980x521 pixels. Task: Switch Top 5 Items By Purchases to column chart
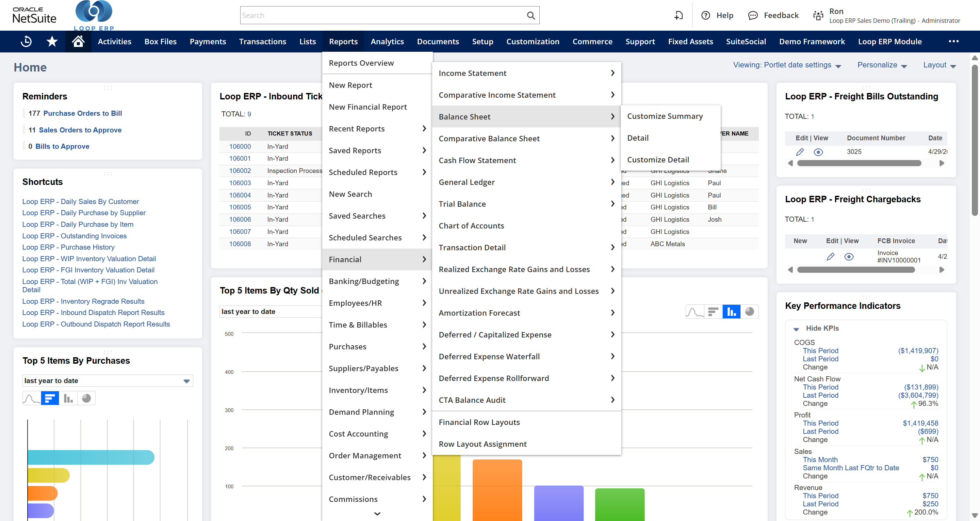[68, 398]
